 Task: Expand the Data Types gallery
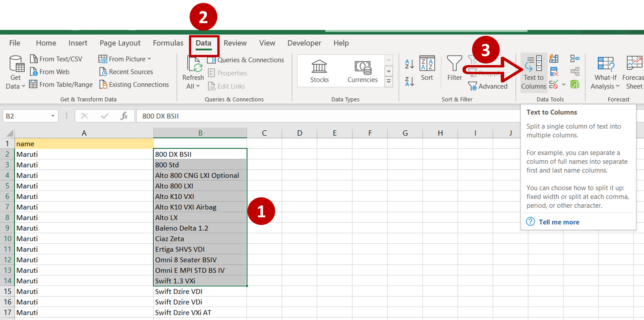(x=389, y=81)
